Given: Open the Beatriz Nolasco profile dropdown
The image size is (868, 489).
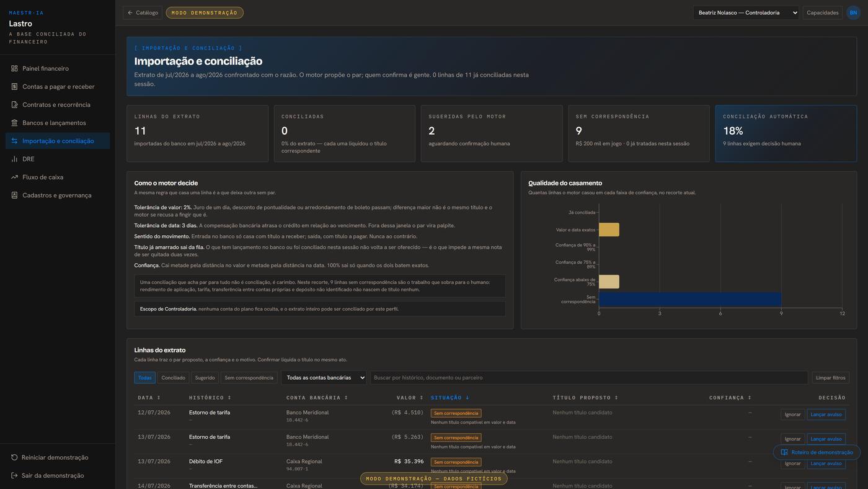Looking at the screenshot, I should tap(746, 12).
